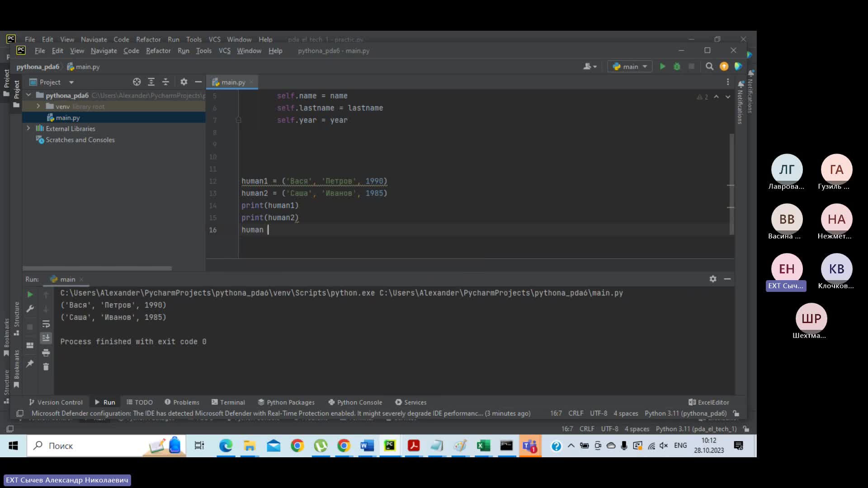Open Python Console tool window
868x488 pixels.
coord(355,402)
